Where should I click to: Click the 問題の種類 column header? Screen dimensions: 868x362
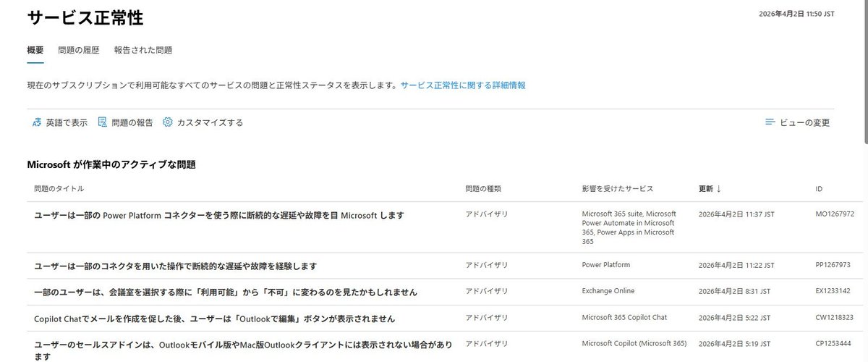[483, 188]
